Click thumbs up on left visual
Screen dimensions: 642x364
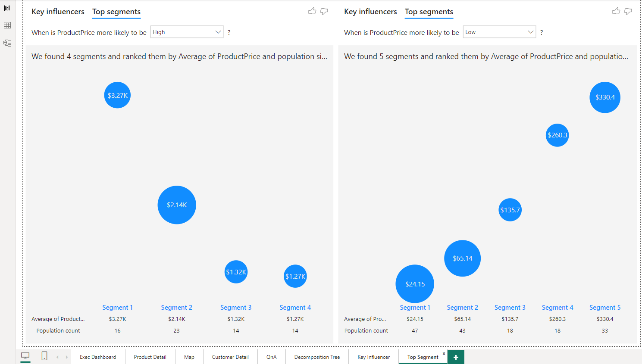tap(312, 11)
